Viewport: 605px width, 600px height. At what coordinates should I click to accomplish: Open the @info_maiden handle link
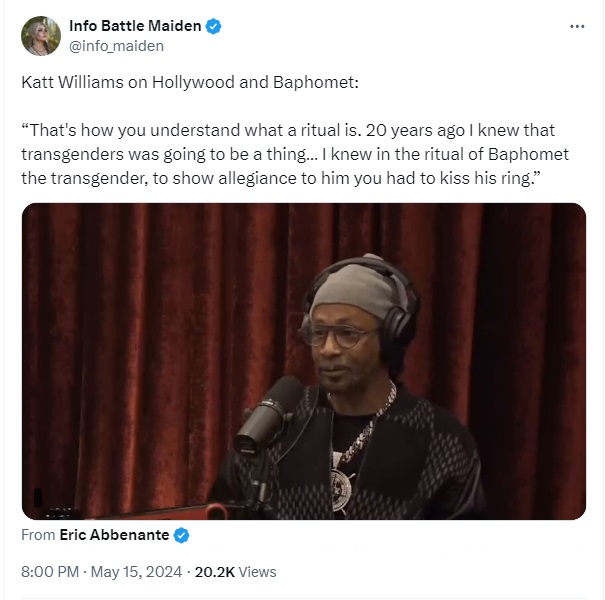tap(117, 46)
